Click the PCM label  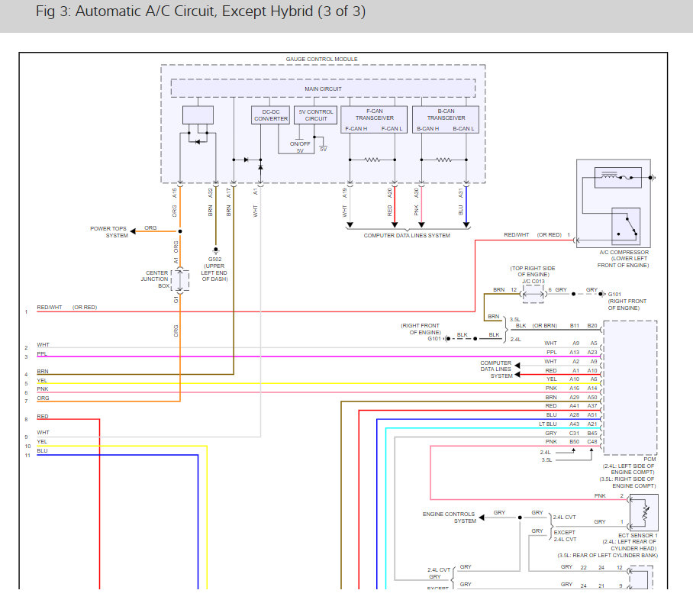[x=649, y=459]
